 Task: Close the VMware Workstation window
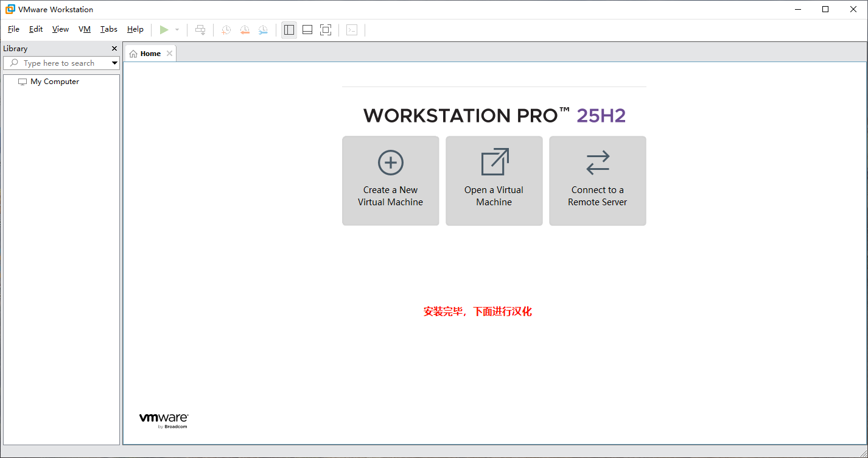pos(853,9)
